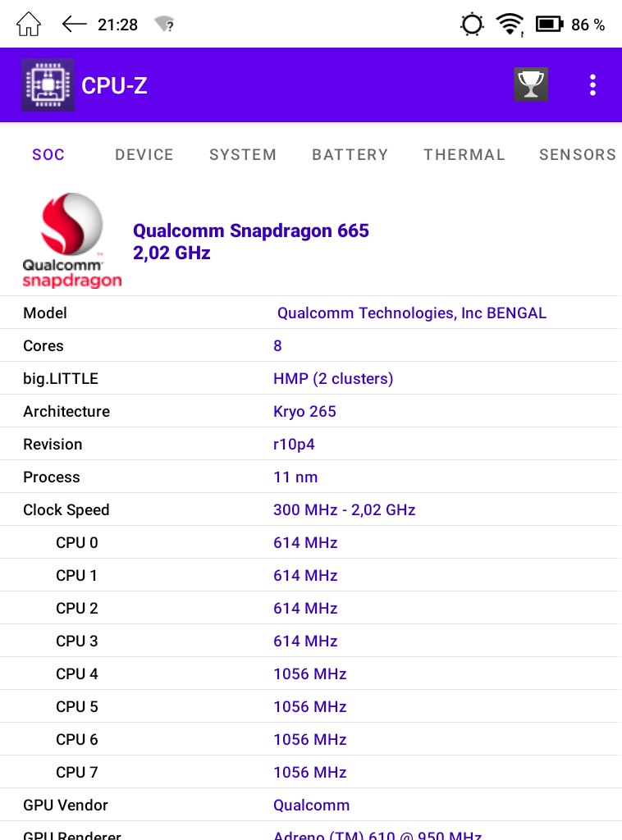The image size is (622, 840).
Task: Tap the home icon in status bar
Action: [x=29, y=25]
